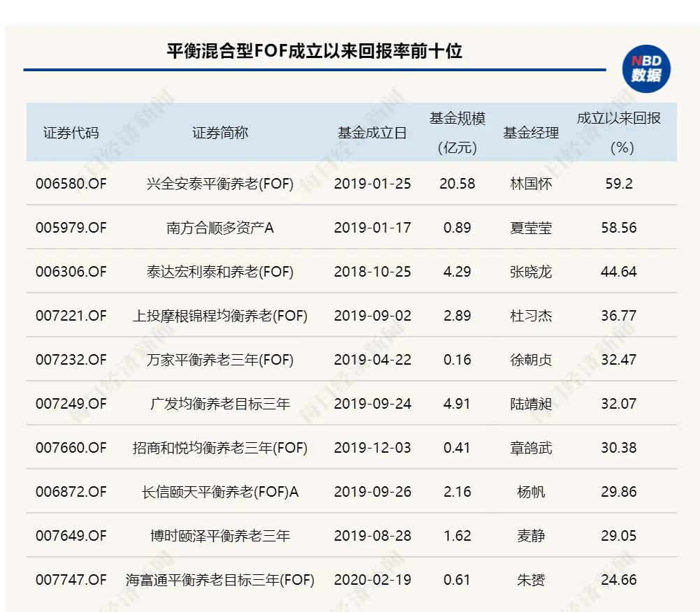Click date 2019-09-26
This screenshot has width=700, height=612.
[x=372, y=492]
